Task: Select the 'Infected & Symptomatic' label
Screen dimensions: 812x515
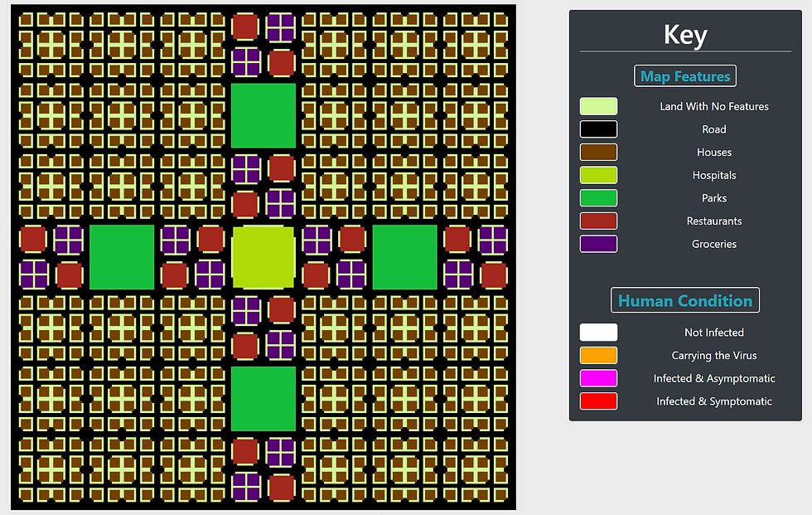Action: [x=714, y=401]
